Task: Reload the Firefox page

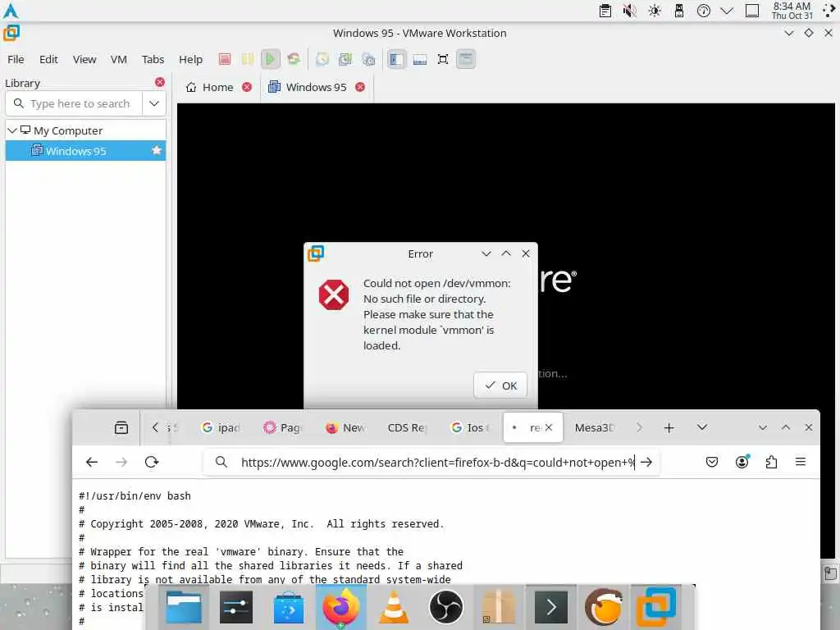Action: (152, 462)
